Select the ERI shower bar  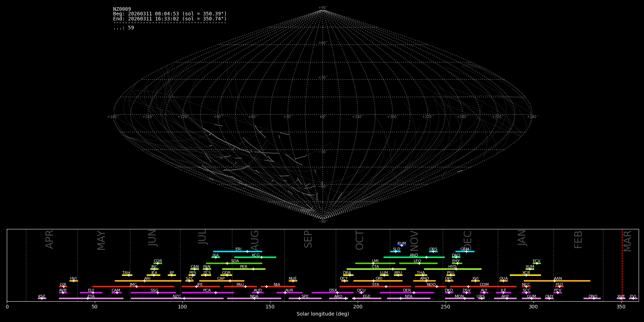coord(238,252)
